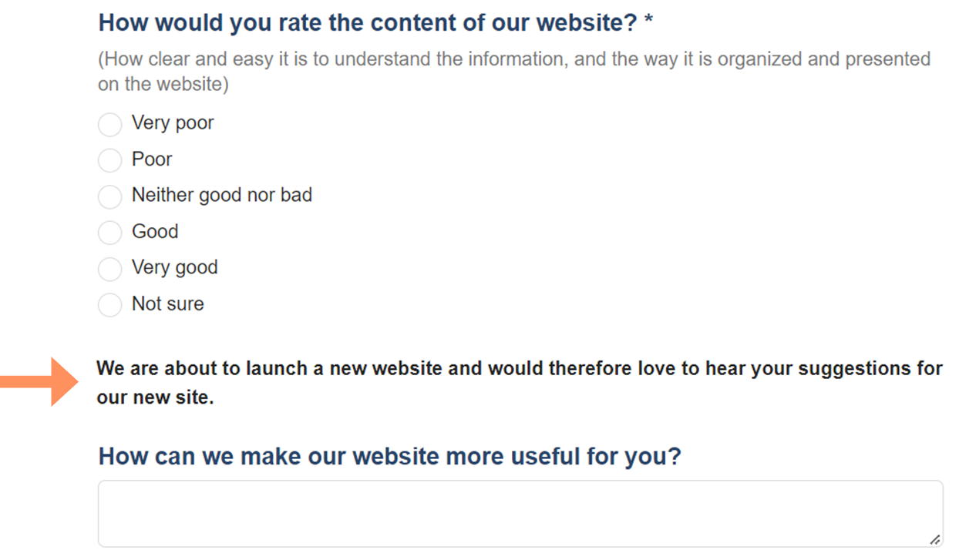Image resolution: width=959 pixels, height=560 pixels.
Task: Click the 'Poor' option label text
Action: point(152,159)
